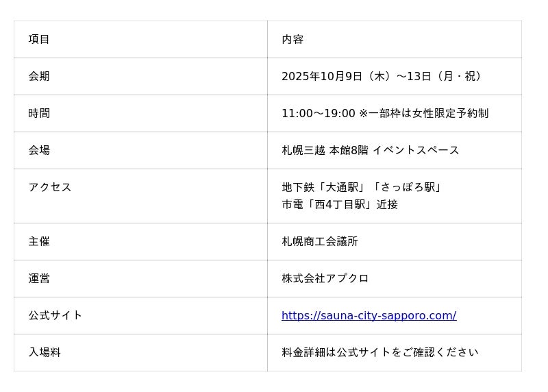Select the 主催 row label

click(x=39, y=241)
